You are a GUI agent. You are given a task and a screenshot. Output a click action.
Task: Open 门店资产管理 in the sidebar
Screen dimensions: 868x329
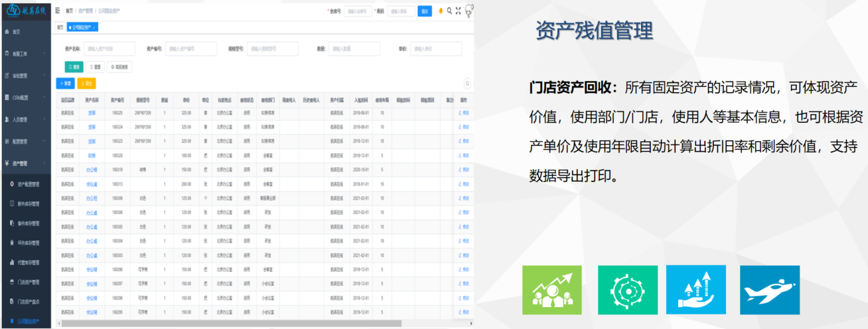click(x=28, y=282)
